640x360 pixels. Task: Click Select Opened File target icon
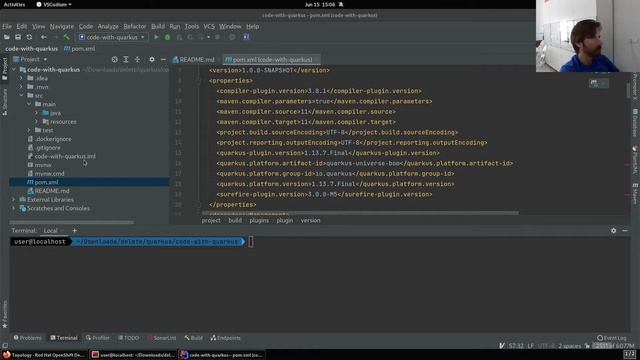coord(114,60)
